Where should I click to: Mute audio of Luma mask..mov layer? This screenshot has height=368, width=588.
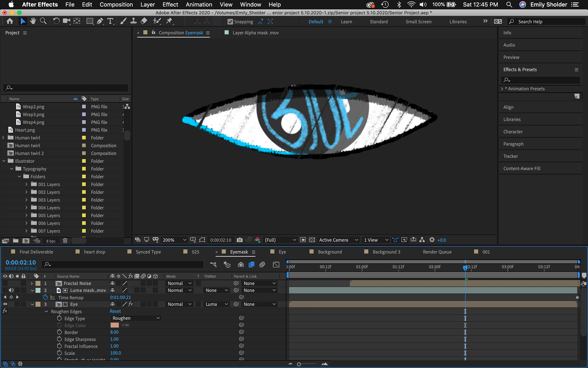click(11, 290)
